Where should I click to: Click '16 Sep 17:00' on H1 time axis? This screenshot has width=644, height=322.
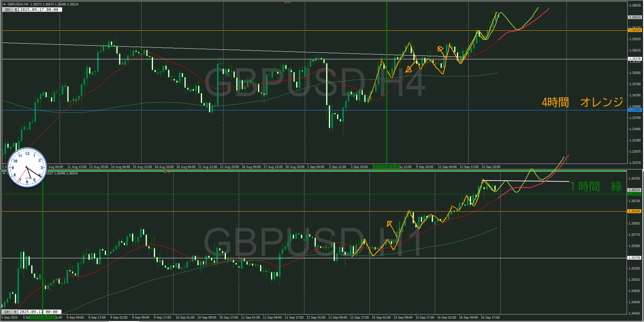tap(490, 318)
